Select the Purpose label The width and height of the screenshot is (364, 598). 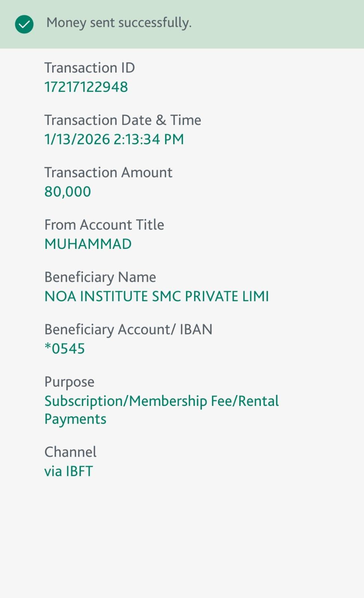(69, 382)
